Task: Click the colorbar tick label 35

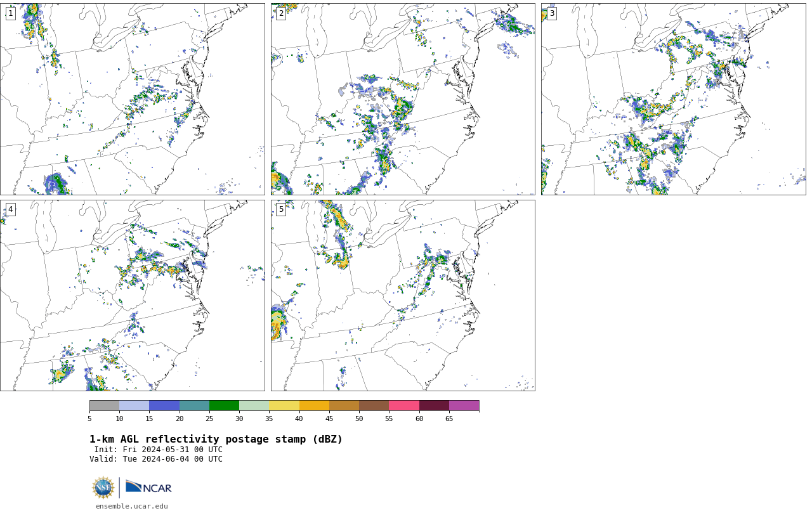Action: coord(269,419)
